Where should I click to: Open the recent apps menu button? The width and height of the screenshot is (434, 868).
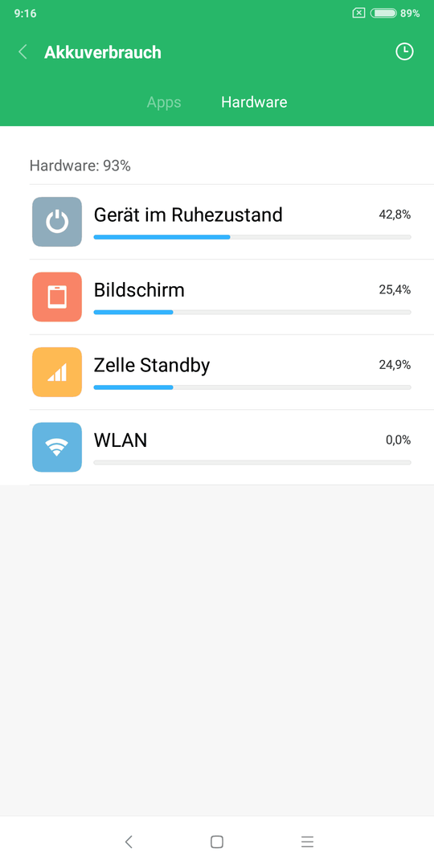(x=307, y=842)
